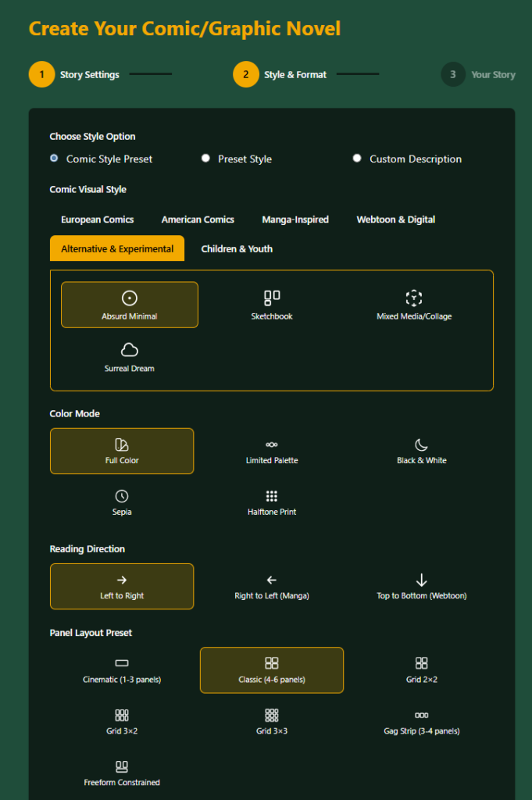532x800 pixels.
Task: Select Top to Bottom (Webtoon) arrow
Action: (421, 580)
